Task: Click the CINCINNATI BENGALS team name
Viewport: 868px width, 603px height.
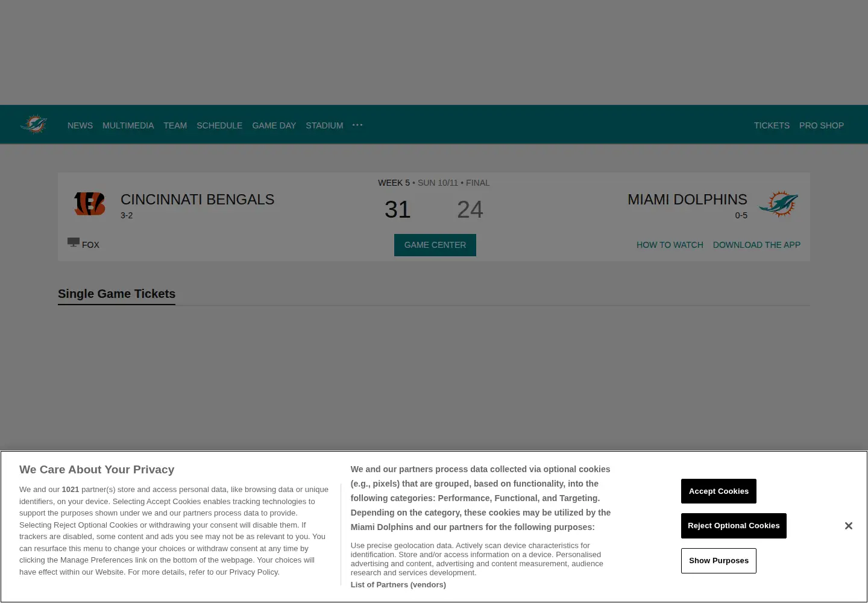Action: pos(197,200)
